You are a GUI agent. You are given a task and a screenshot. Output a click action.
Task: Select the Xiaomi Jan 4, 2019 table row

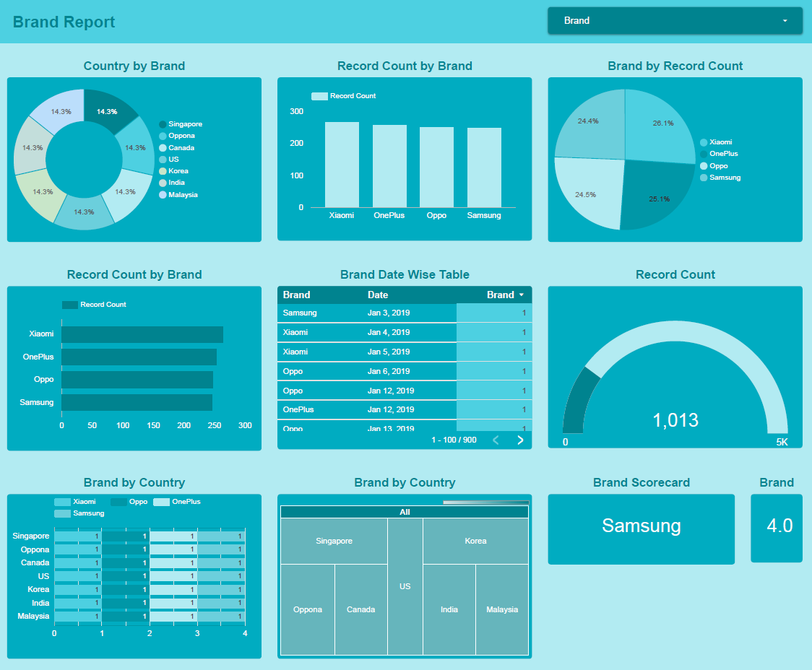[x=405, y=333]
